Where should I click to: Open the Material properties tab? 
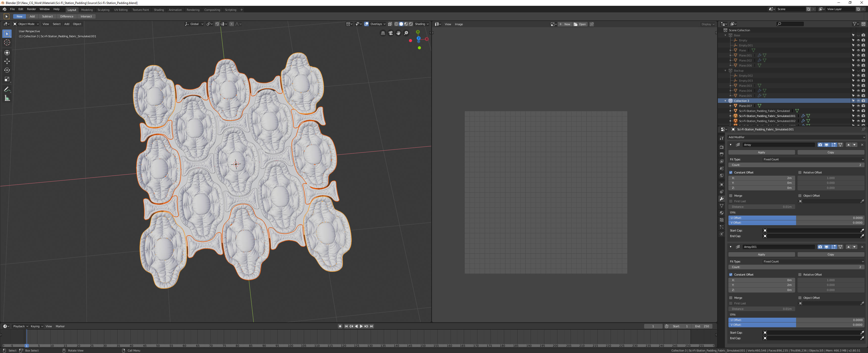(721, 213)
